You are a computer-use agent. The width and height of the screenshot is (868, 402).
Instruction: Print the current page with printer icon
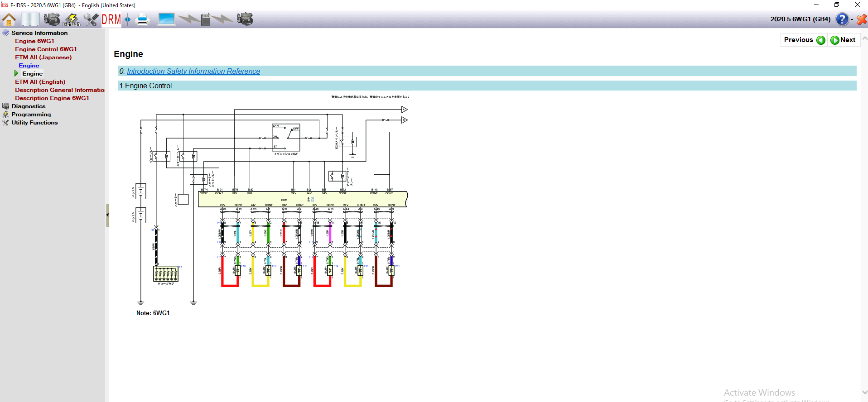coord(143,19)
